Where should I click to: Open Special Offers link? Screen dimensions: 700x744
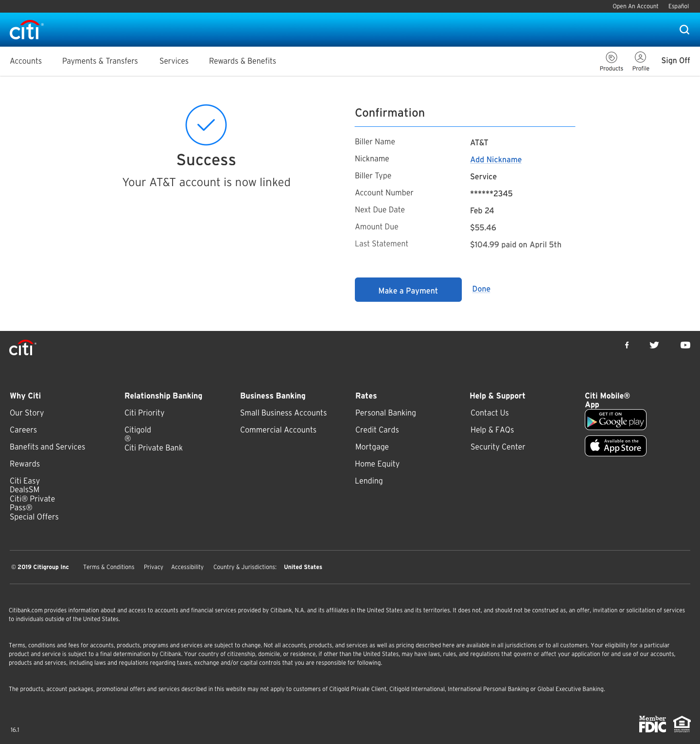(34, 517)
